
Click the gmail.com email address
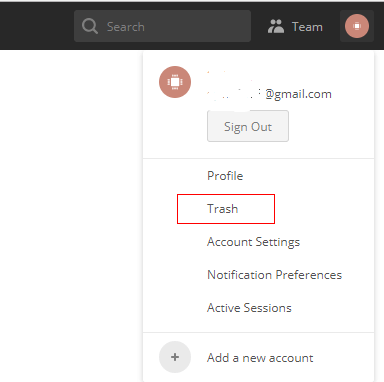(269, 94)
